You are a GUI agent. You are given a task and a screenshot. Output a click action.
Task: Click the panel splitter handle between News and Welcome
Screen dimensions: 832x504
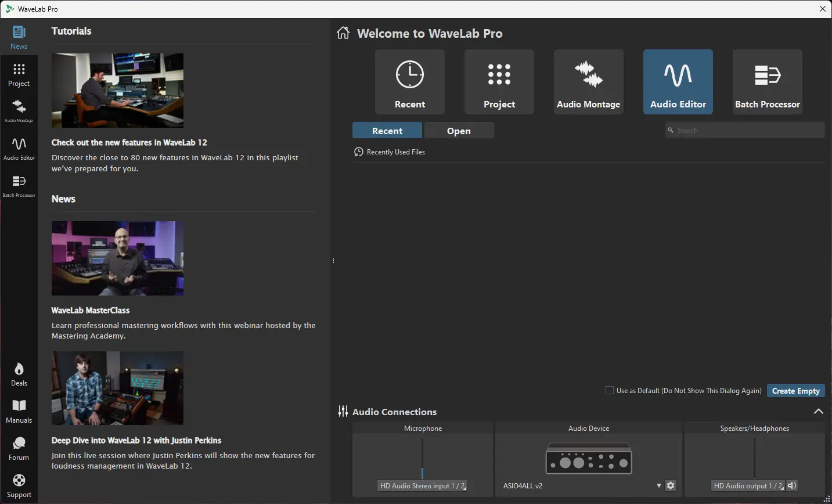click(333, 261)
